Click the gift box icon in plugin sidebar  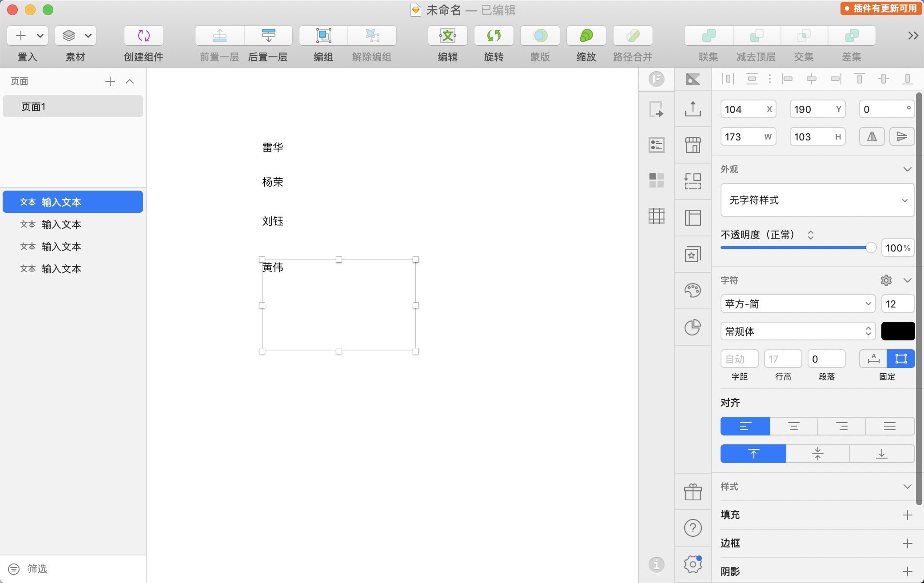pyautogui.click(x=693, y=491)
